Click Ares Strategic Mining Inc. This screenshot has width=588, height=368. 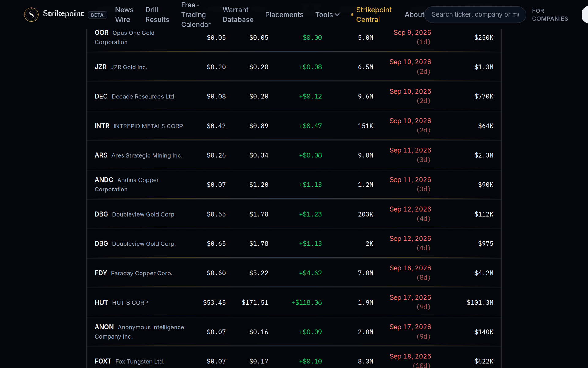[147, 155]
